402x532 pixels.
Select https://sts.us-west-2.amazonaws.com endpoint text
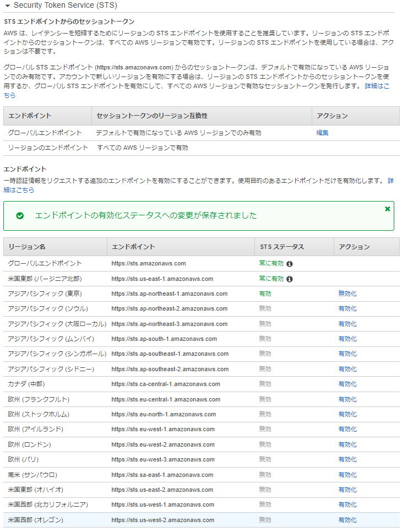point(163,520)
